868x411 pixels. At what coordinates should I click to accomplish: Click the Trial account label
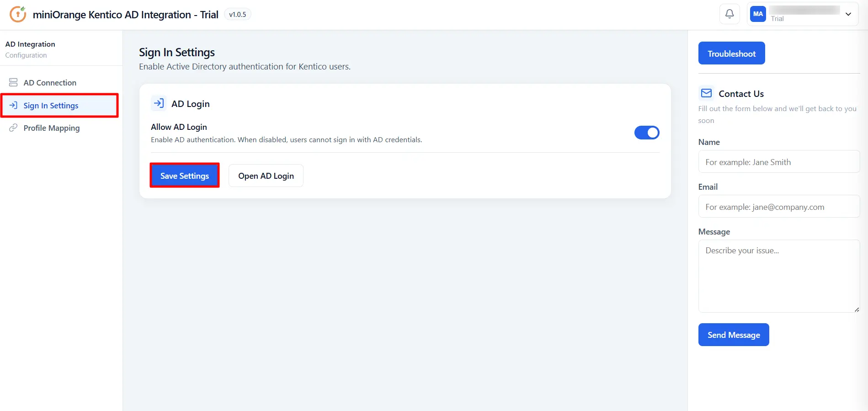point(777,19)
